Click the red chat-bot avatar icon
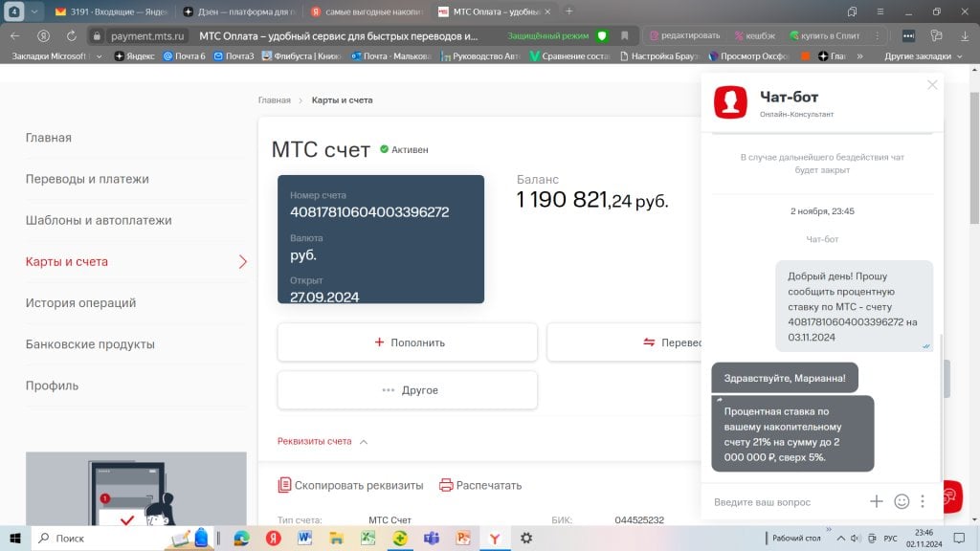The image size is (980, 551). pos(730,101)
